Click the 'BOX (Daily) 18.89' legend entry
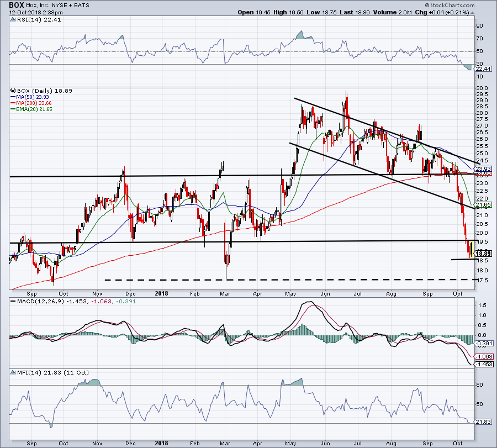This screenshot has height=448, width=497. click(45, 91)
